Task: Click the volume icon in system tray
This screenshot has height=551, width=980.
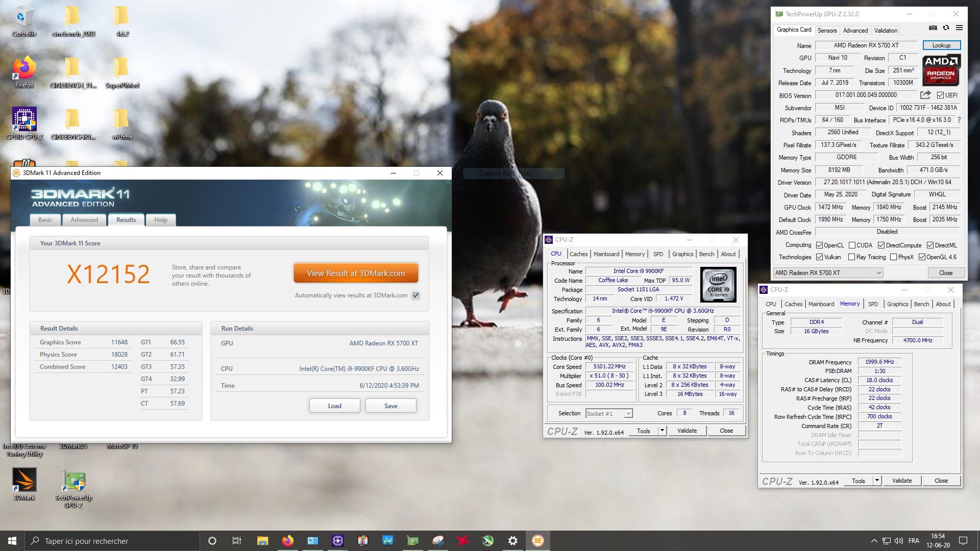Action: point(898,541)
